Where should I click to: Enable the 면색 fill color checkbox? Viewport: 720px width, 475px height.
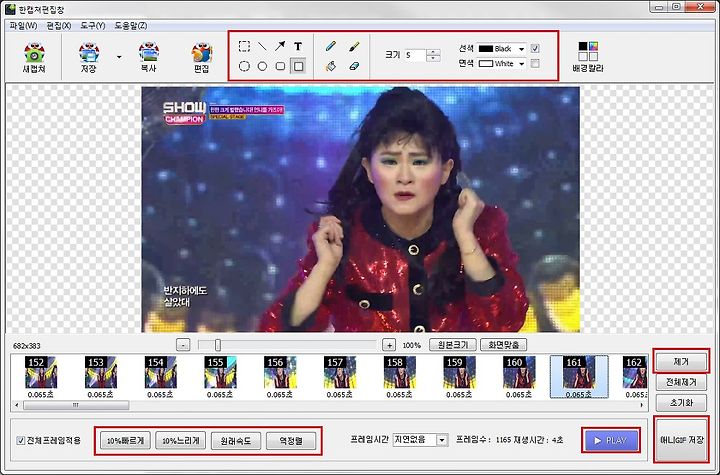[x=535, y=64]
